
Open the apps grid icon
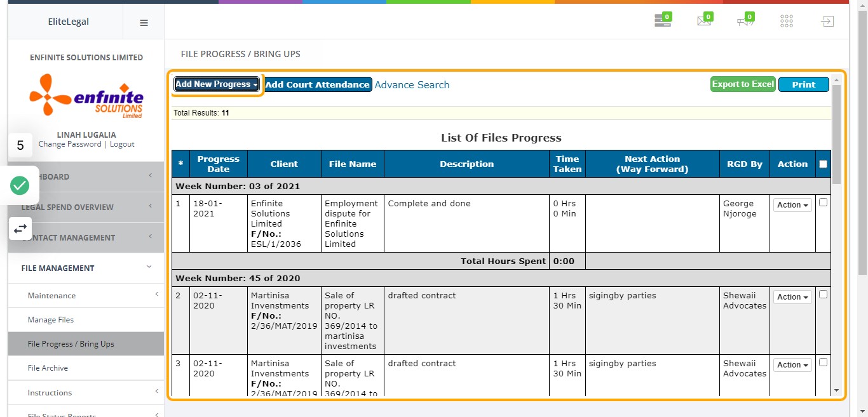787,22
